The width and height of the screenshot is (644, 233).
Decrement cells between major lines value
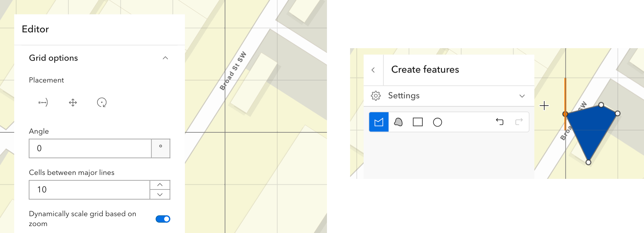tap(160, 194)
